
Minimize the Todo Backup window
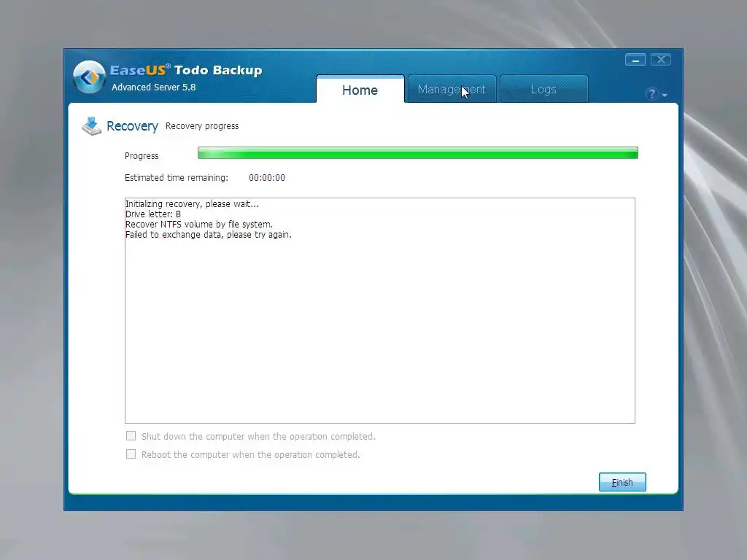(635, 60)
